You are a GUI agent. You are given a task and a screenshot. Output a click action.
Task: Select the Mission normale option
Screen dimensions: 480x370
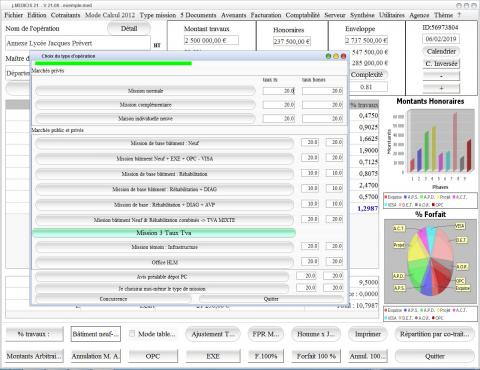pyautogui.click(x=145, y=91)
